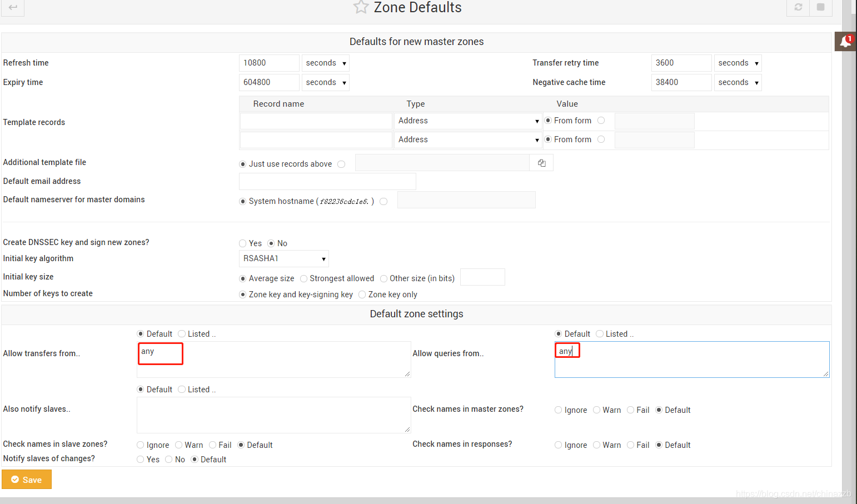
Task: Open file chooser for additional template file
Action: tap(541, 163)
